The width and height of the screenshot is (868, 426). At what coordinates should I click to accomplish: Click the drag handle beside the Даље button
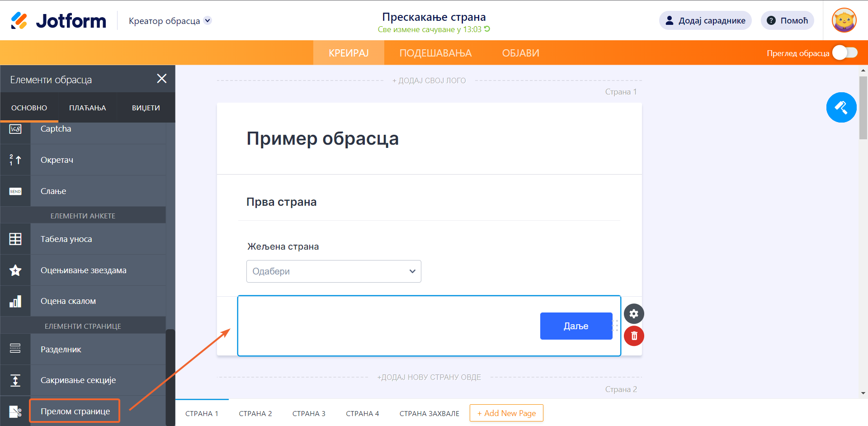point(615,326)
